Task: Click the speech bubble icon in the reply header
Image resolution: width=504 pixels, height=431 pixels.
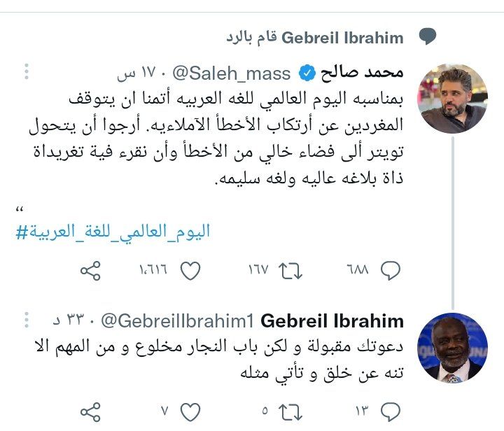Action: (x=428, y=37)
